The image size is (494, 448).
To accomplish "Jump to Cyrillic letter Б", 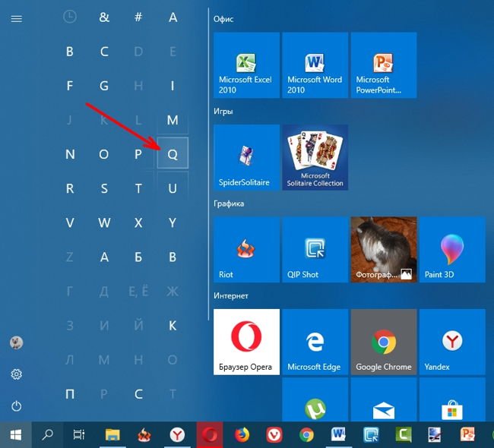I will 138,257.
